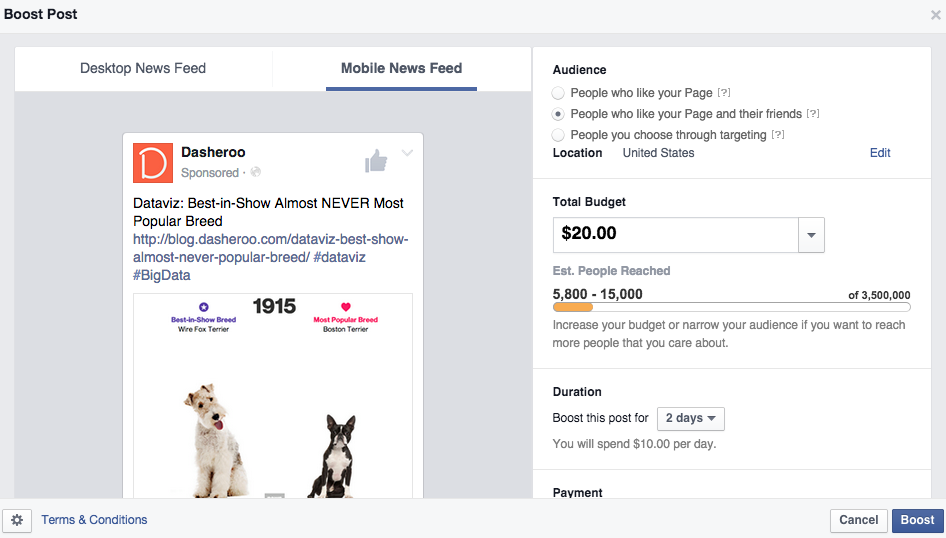Click 'You will spend $10.00 per day' text

(x=634, y=444)
